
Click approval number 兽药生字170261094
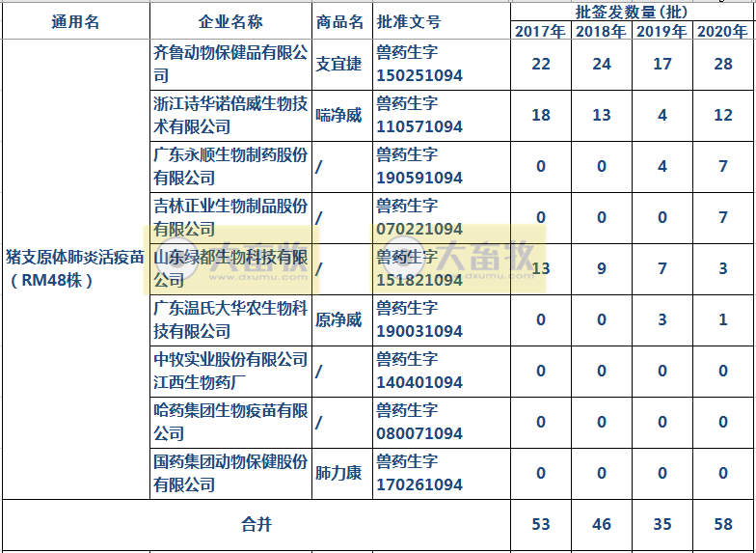(x=419, y=473)
